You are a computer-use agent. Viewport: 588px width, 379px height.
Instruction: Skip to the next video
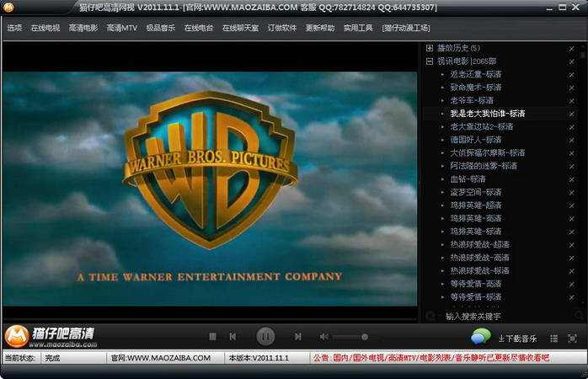297,337
